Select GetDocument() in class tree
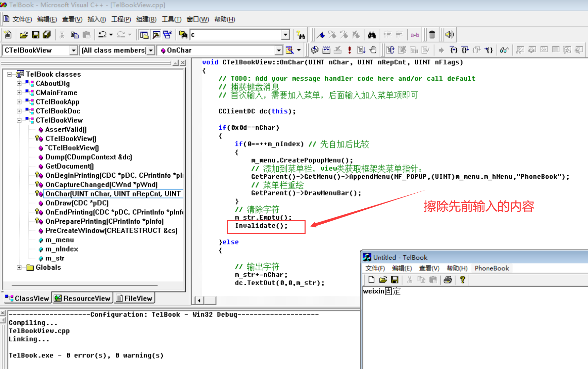This screenshot has height=369, width=588. click(x=70, y=166)
